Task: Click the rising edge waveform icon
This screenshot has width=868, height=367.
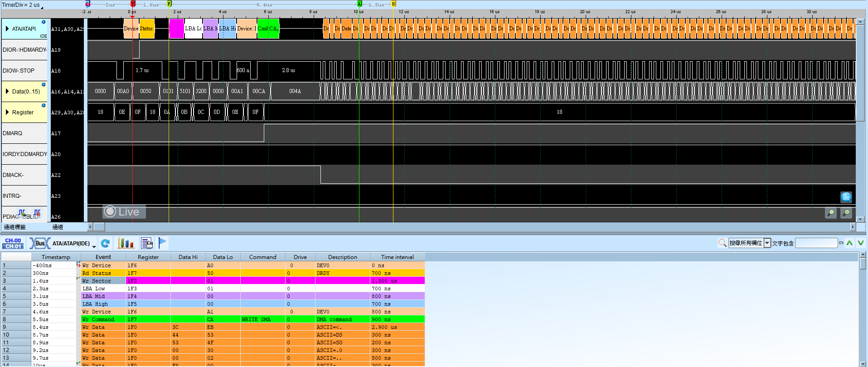Action: (22, 213)
